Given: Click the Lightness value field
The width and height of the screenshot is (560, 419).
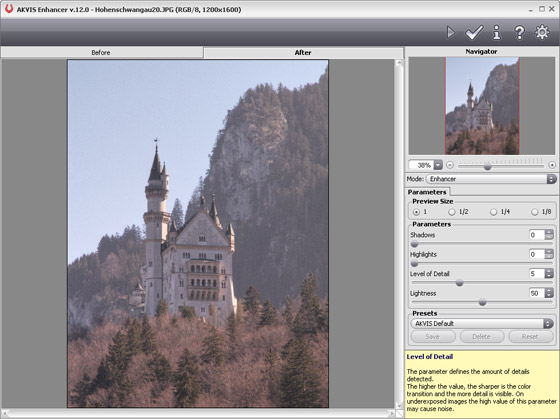Looking at the screenshot, I should 537,293.
